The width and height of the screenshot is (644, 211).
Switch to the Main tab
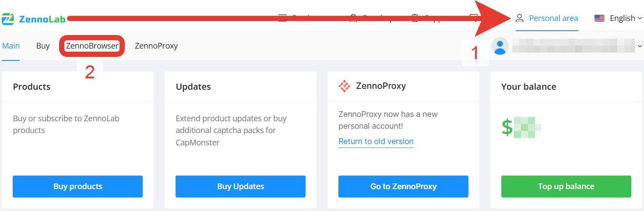click(11, 46)
